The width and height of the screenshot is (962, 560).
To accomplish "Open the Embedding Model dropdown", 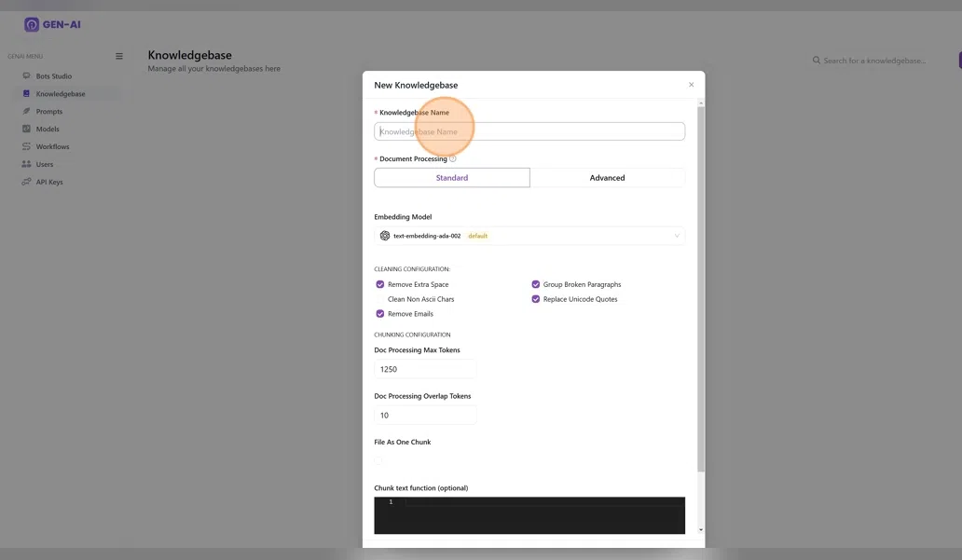I will click(529, 237).
